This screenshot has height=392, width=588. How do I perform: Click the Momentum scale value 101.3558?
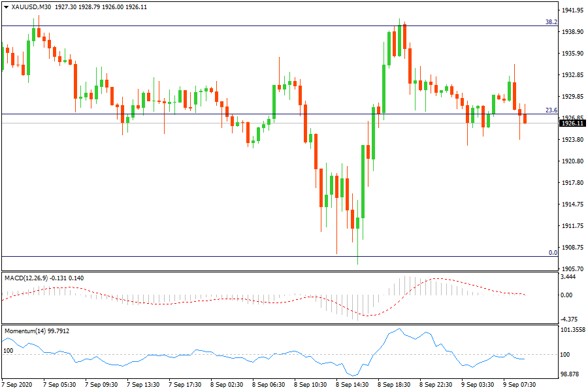tap(572, 331)
